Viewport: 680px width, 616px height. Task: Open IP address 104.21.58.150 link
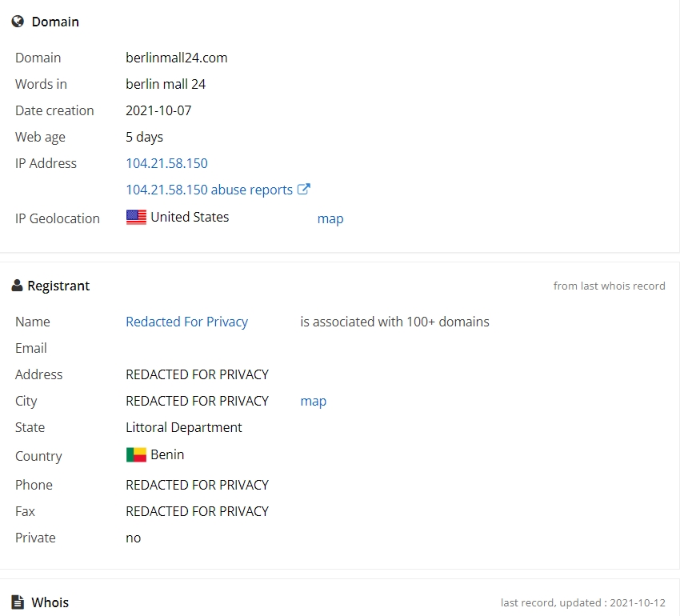tap(166, 163)
